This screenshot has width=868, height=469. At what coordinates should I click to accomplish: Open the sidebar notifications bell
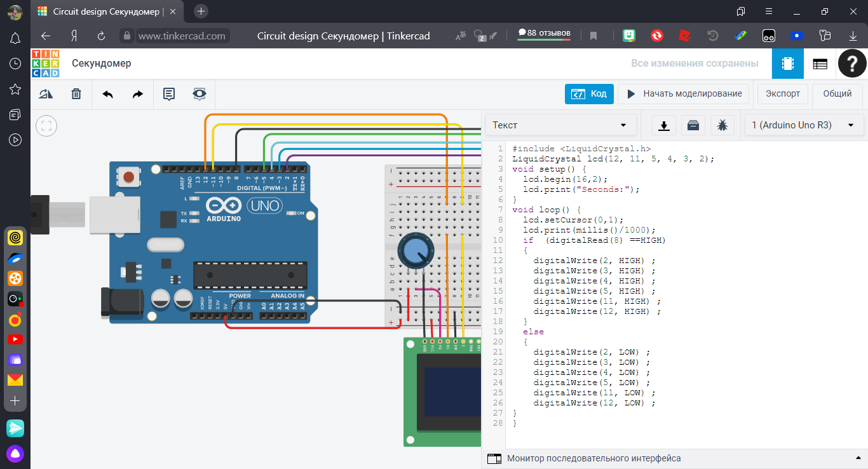(15, 38)
